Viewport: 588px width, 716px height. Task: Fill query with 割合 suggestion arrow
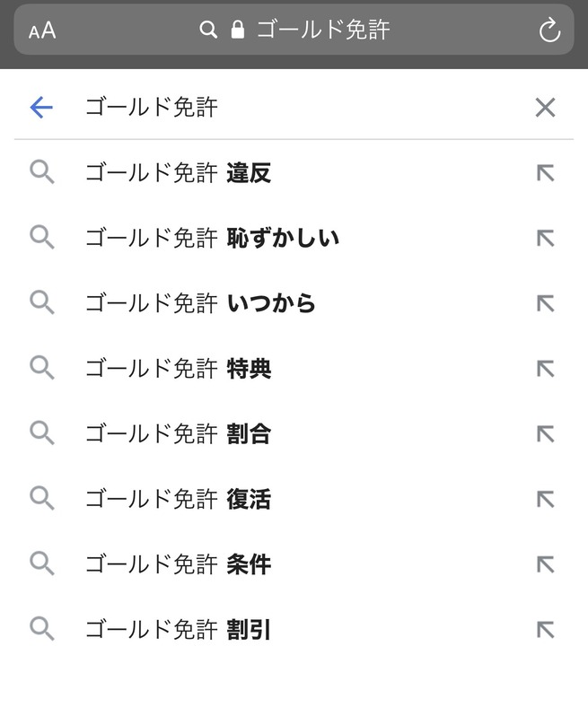coord(545,434)
